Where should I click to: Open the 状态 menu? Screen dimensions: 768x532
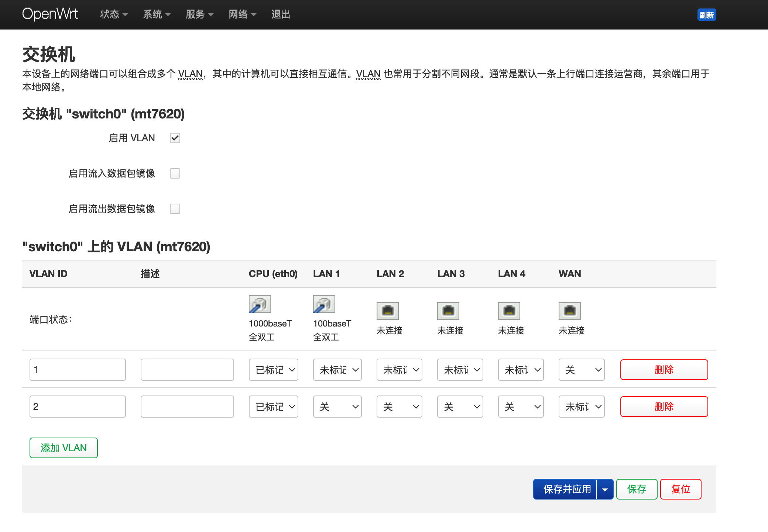[x=113, y=14]
